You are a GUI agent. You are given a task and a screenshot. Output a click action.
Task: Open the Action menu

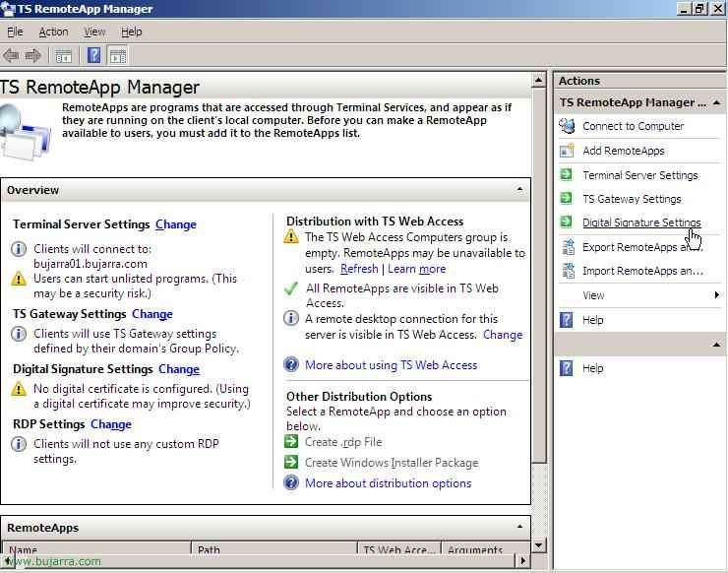tap(53, 32)
